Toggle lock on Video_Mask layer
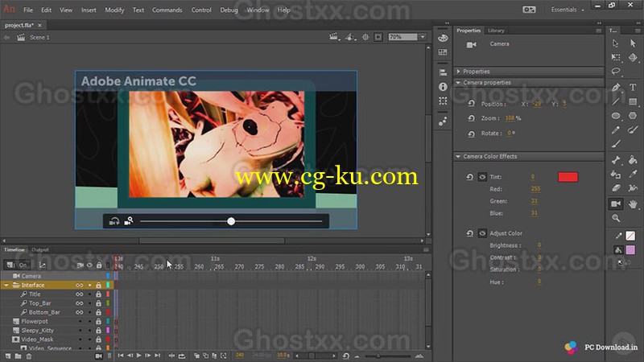Viewport: 644px width, 362px height. click(98, 339)
